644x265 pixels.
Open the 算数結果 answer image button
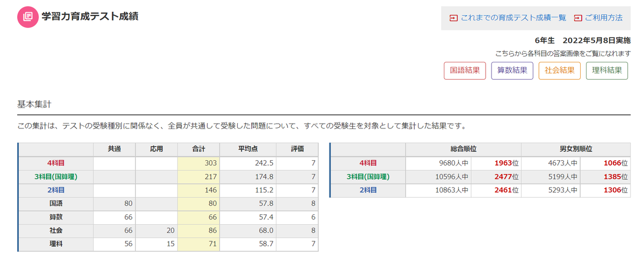click(x=512, y=70)
